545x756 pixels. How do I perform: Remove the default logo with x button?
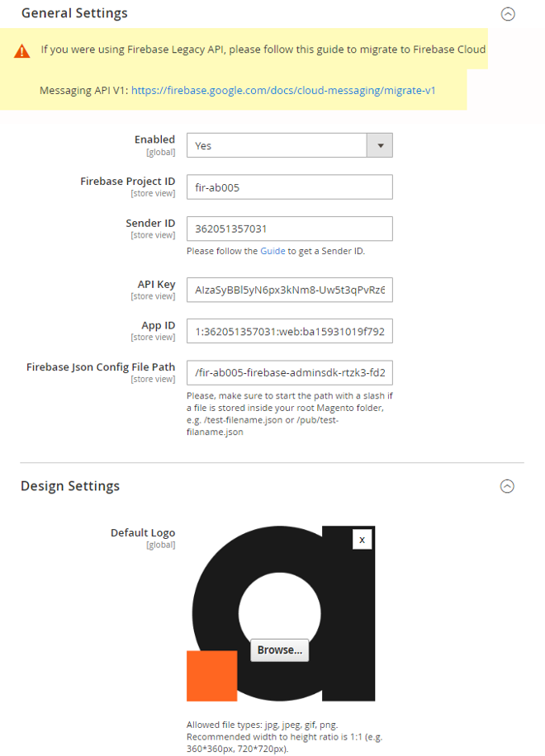(x=362, y=540)
